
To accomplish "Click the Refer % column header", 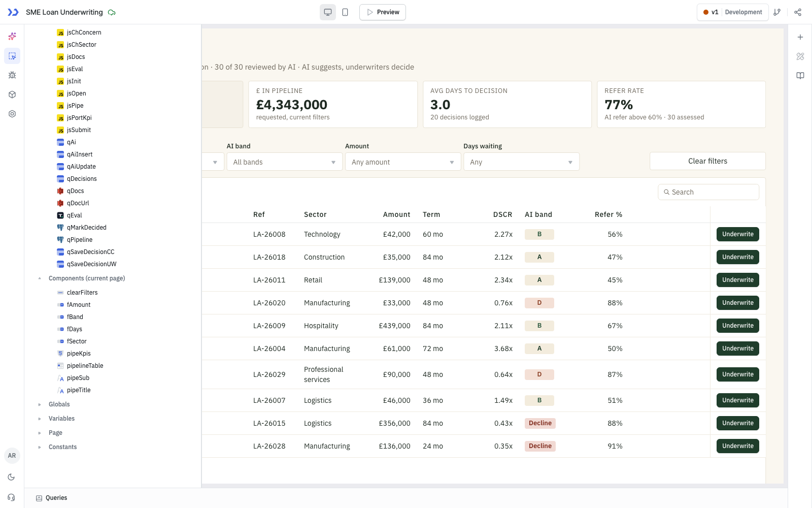I will pyautogui.click(x=608, y=214).
